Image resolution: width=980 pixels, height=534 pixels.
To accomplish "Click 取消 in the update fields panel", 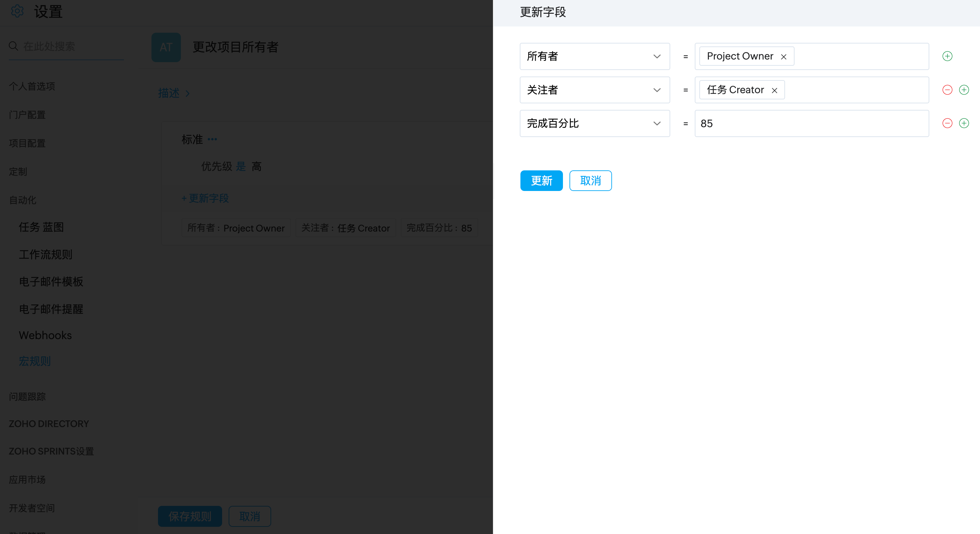I will 590,181.
